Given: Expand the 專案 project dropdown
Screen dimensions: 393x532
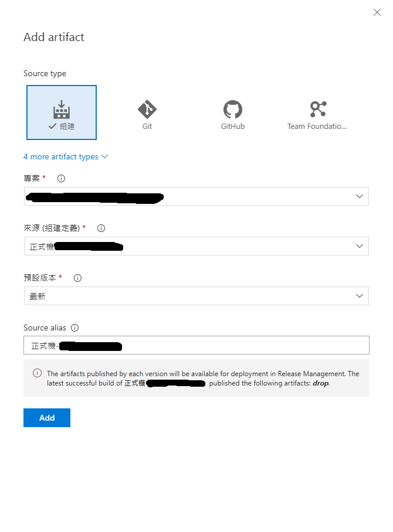Looking at the screenshot, I should point(196,196).
